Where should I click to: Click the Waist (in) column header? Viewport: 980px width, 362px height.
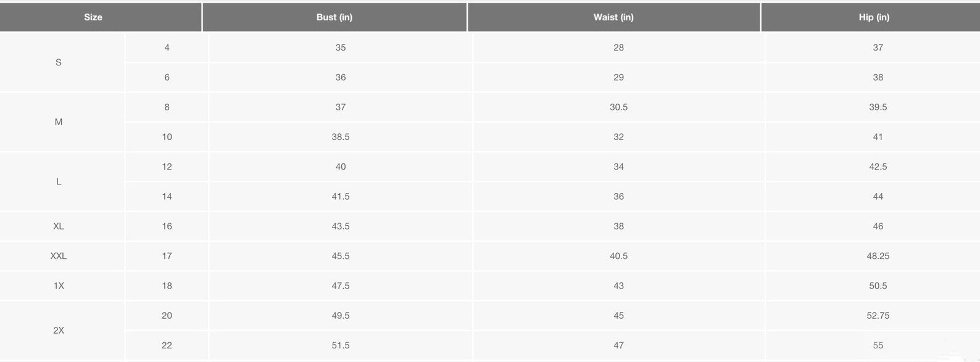click(613, 17)
